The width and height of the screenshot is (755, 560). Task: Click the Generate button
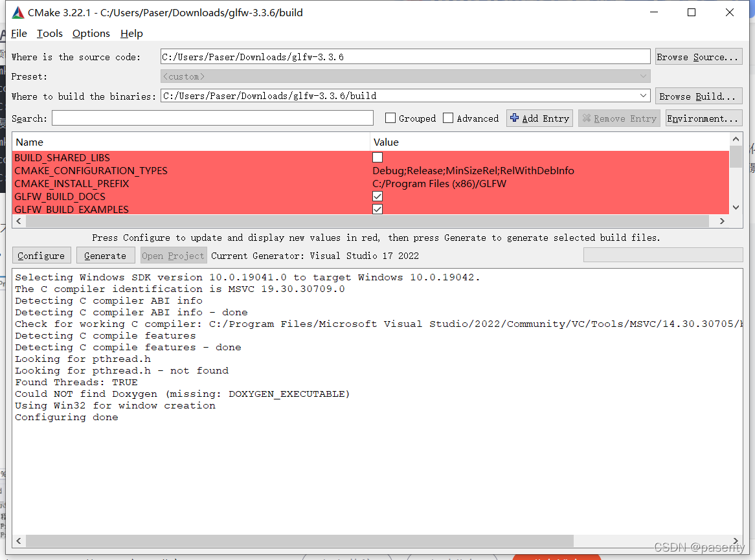pyautogui.click(x=105, y=256)
